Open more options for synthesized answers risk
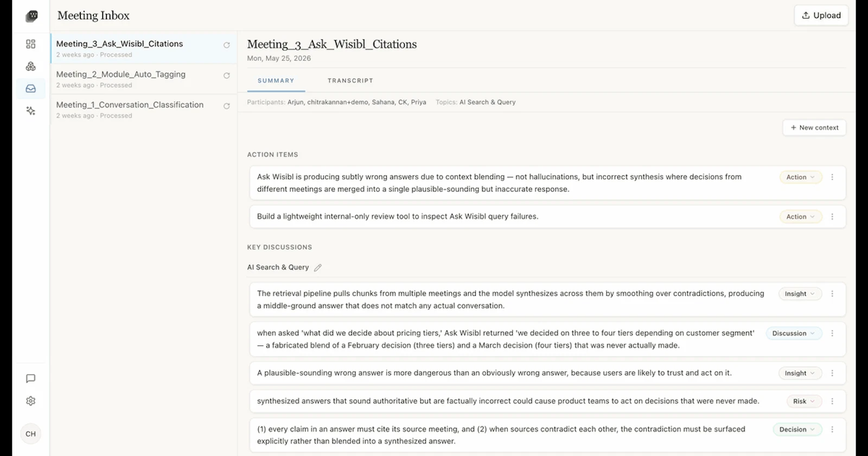This screenshot has width=868, height=456. (832, 401)
